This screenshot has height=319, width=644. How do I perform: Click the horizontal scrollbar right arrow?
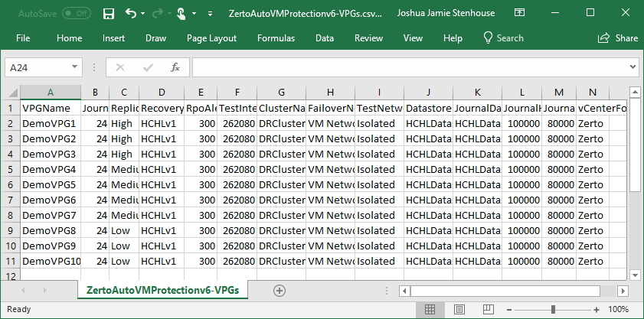[623, 291]
